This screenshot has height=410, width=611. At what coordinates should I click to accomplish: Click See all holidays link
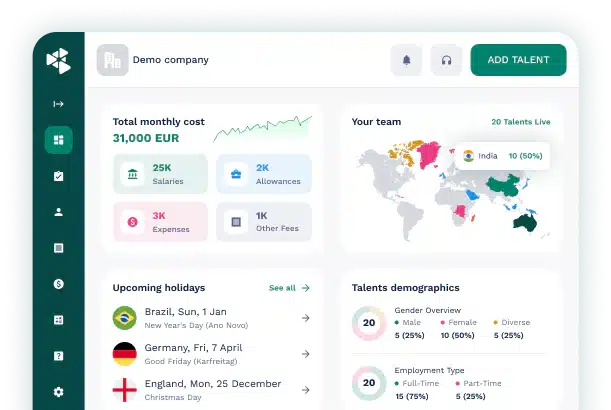point(282,288)
